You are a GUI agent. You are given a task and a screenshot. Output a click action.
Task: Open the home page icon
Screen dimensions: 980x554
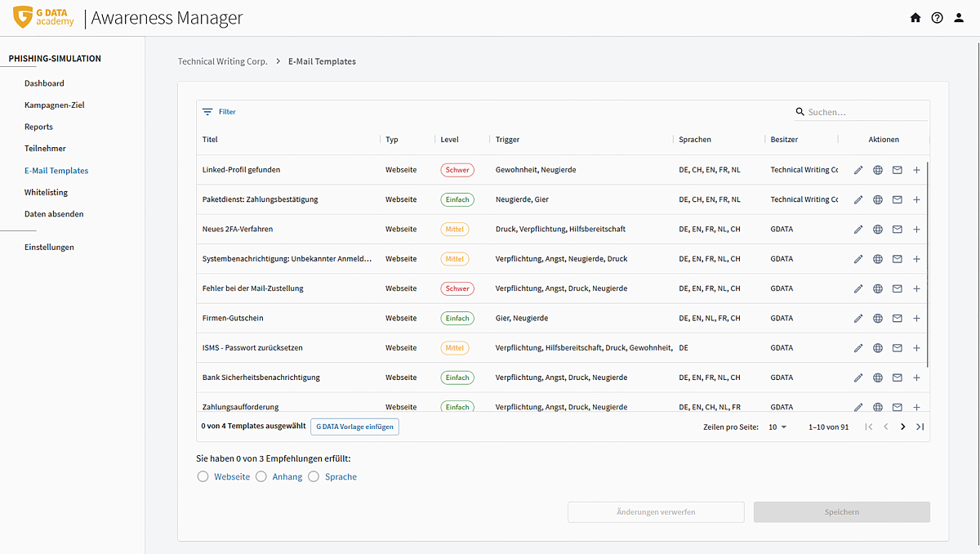pyautogui.click(x=915, y=18)
